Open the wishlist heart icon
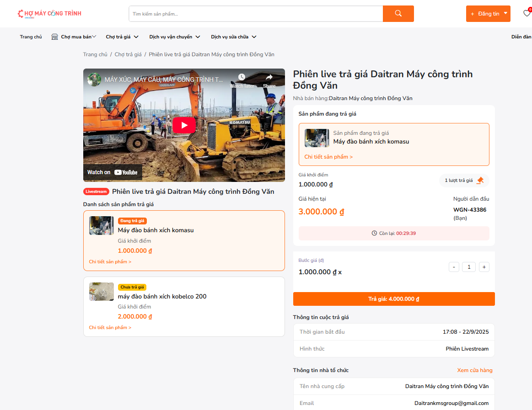532x410 pixels. tap(527, 13)
